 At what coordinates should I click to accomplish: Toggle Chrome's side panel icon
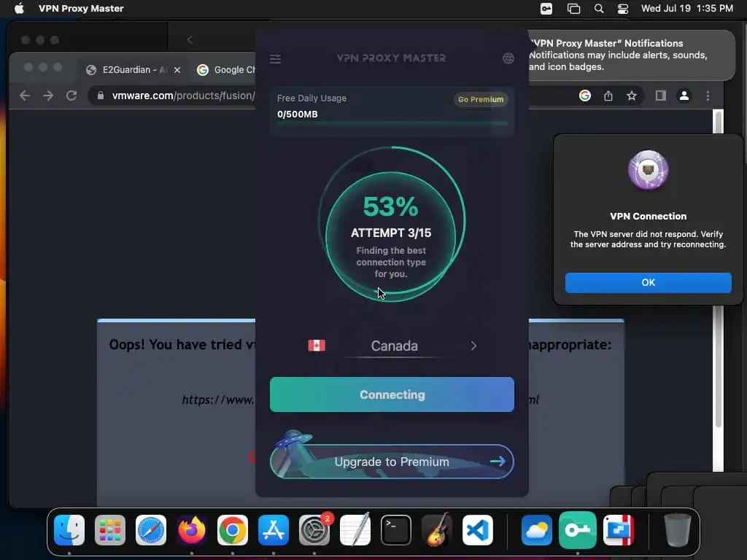[660, 96]
